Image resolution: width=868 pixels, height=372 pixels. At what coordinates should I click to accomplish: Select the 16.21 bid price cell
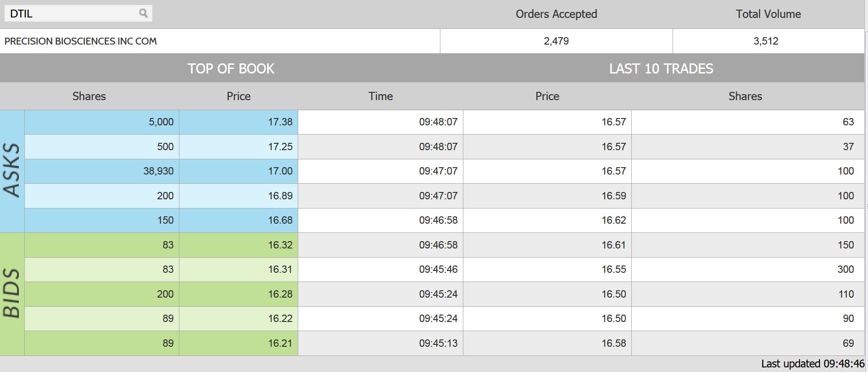point(239,344)
